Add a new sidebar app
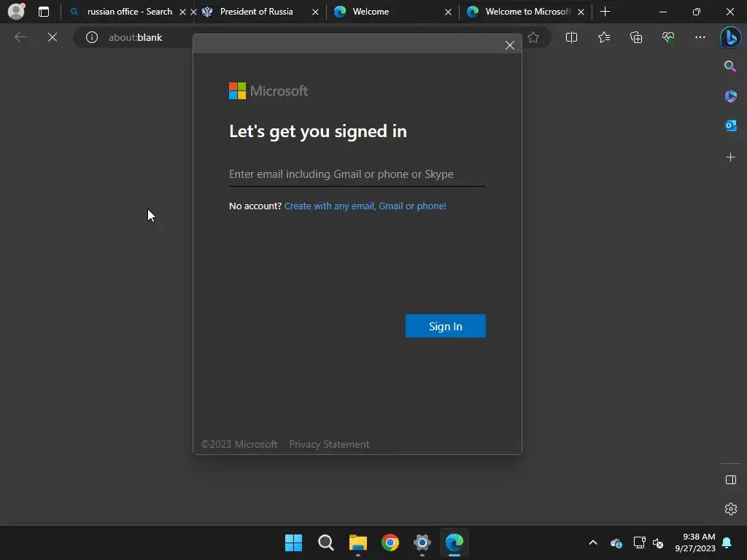747x560 pixels. tap(730, 157)
